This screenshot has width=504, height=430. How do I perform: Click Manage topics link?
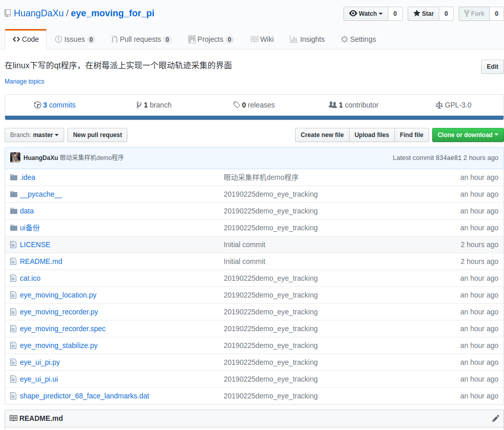click(24, 82)
